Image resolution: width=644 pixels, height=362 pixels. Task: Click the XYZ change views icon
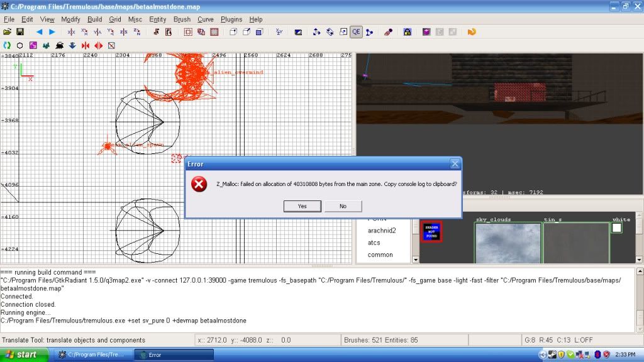(x=279, y=32)
